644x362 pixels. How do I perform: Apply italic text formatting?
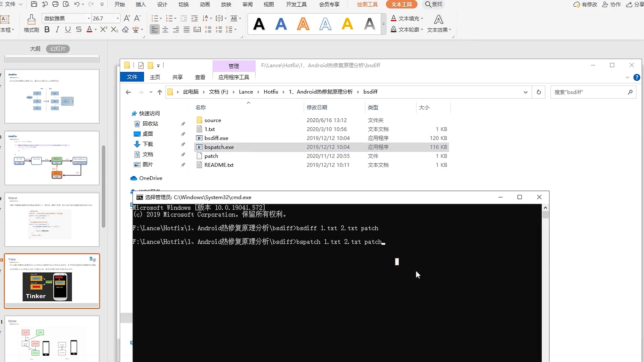coord(57,29)
